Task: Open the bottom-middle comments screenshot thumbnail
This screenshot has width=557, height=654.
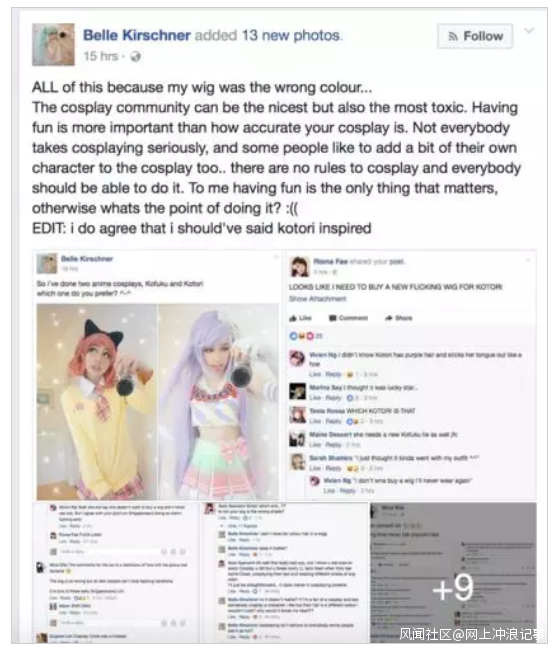Action: point(285,572)
